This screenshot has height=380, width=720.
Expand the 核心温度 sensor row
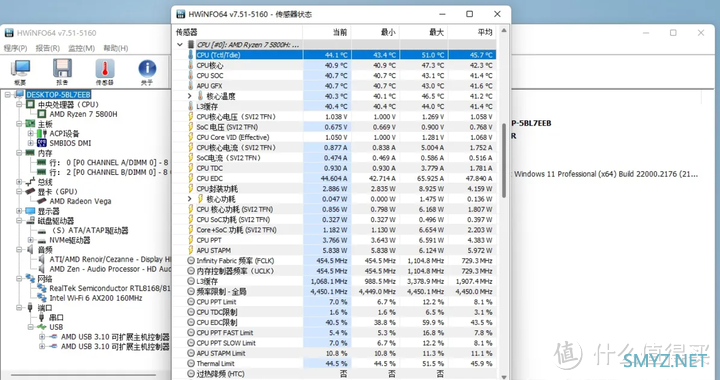point(190,96)
